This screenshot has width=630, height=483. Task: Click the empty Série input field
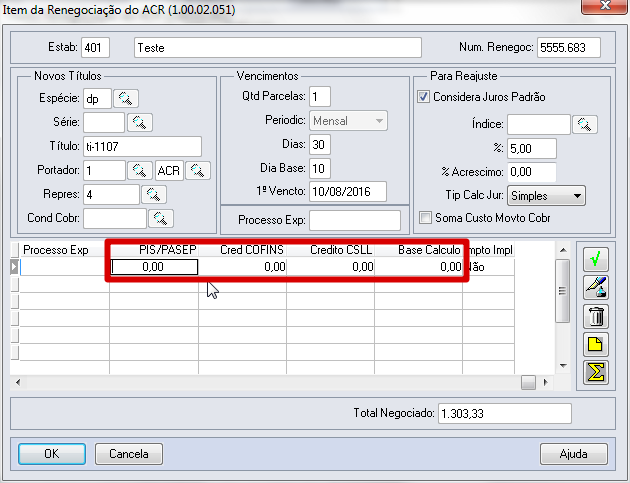click(x=104, y=123)
